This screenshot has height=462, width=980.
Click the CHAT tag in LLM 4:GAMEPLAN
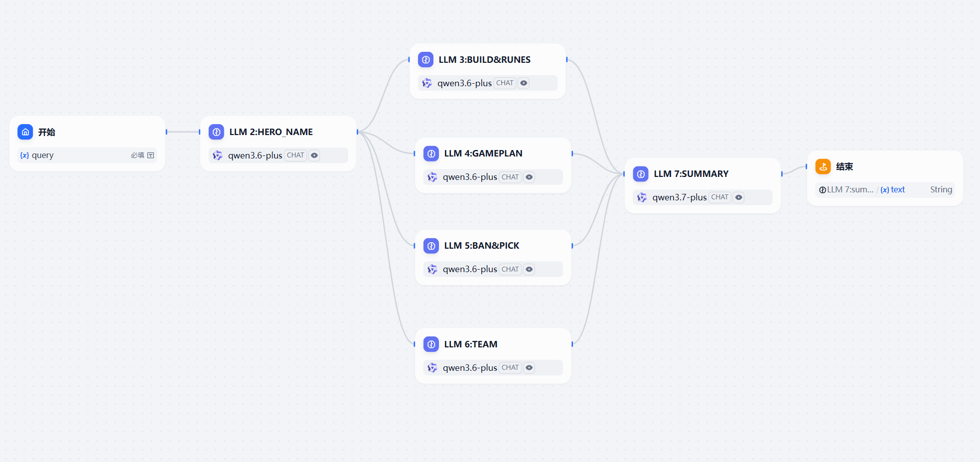click(x=510, y=177)
